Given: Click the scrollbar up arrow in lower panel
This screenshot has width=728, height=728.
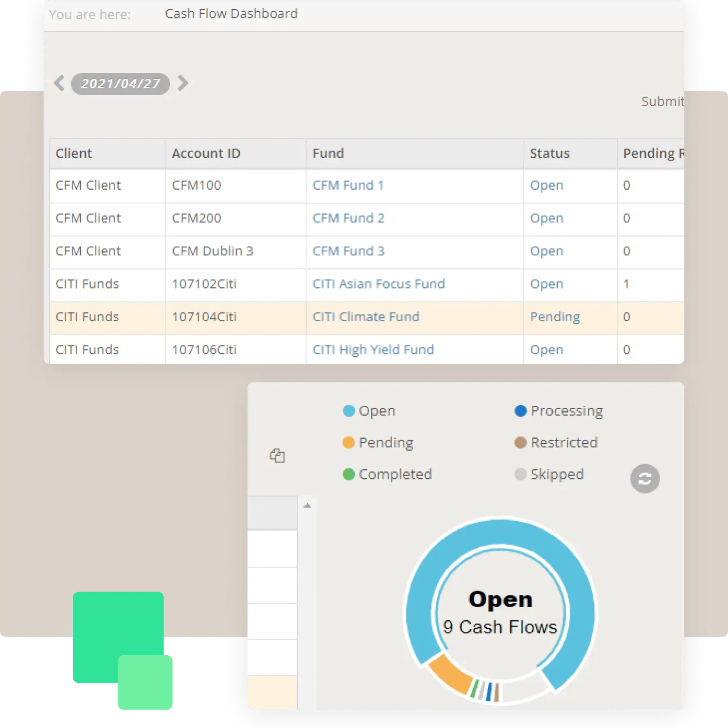Looking at the screenshot, I should point(307,506).
